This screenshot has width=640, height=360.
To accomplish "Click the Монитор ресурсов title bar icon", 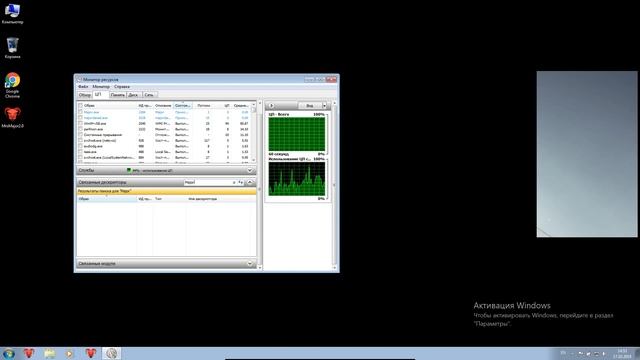I will [79, 80].
